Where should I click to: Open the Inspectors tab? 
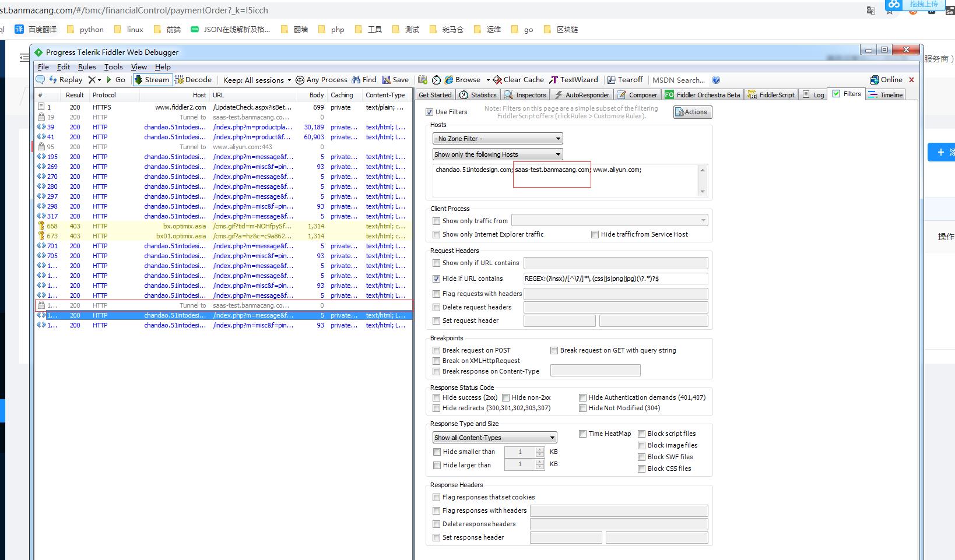[x=525, y=95]
